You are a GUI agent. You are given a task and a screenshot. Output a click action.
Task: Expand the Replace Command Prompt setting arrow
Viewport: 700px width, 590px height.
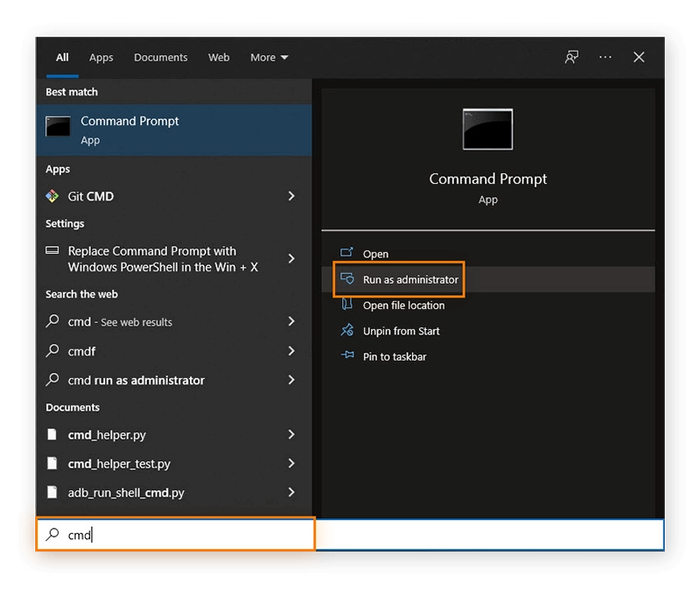tap(291, 258)
